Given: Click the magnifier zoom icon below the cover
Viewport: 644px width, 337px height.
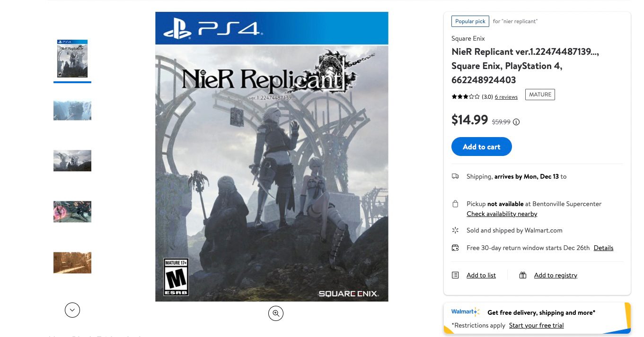Looking at the screenshot, I should tap(276, 313).
